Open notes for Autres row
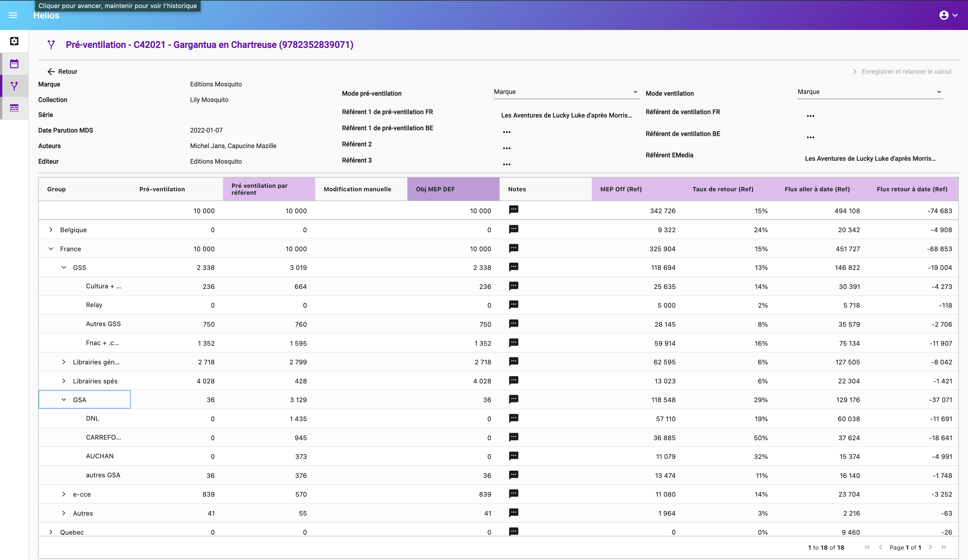Viewport: 968px width, 560px height. (514, 513)
